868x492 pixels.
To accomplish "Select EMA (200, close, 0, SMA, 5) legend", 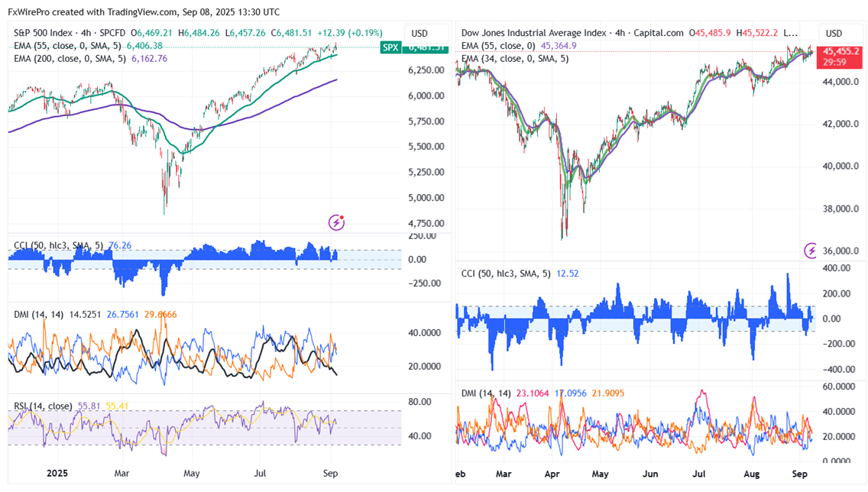I will click(x=70, y=59).
